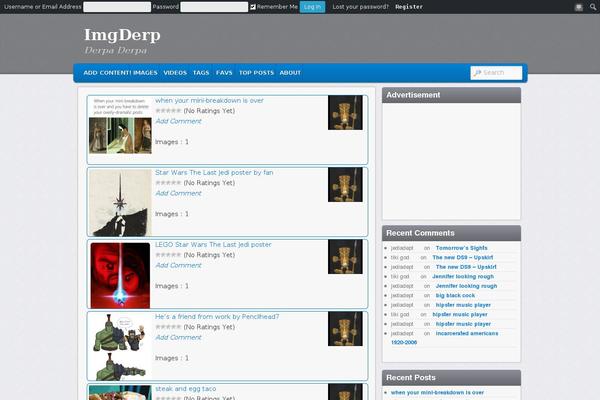Screen dimensions: 600x400
Task: Open the ADD CONTENT! menu item
Action: 107,73
